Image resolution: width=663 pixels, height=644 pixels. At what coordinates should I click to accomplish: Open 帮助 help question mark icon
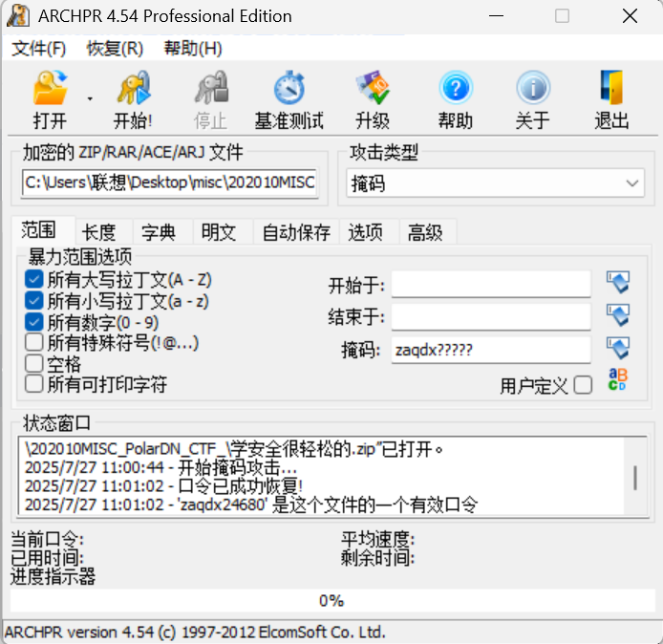click(456, 88)
